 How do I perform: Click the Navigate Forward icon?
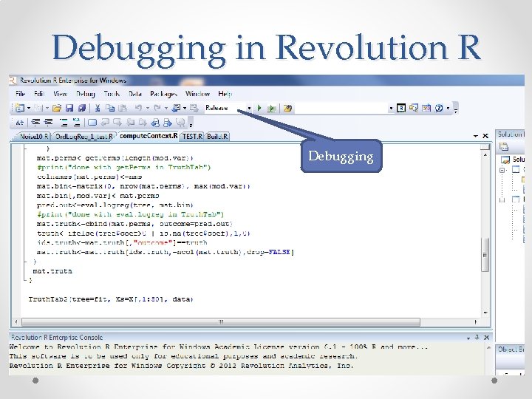tap(194, 108)
